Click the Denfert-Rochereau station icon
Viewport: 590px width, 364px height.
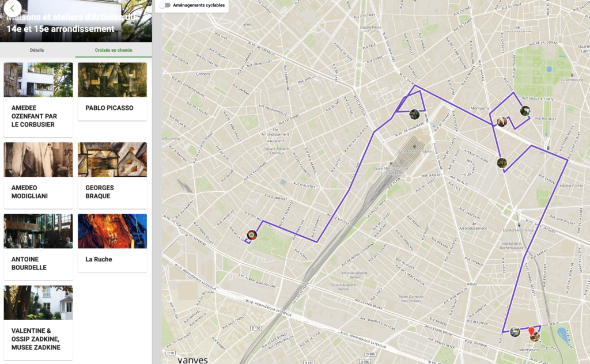point(519,225)
